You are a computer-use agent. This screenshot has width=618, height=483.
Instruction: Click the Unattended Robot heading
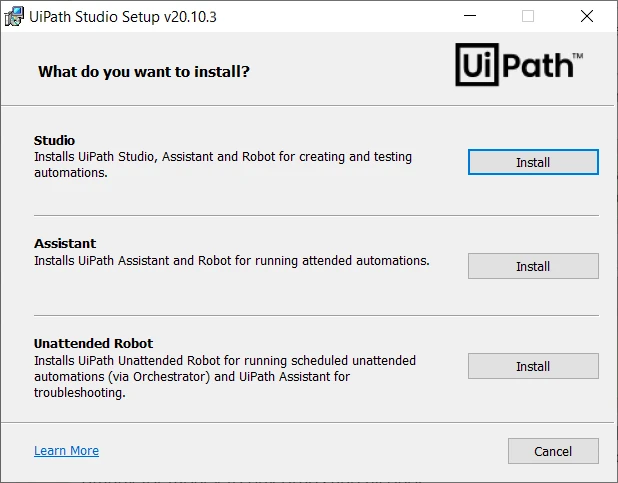[93, 343]
